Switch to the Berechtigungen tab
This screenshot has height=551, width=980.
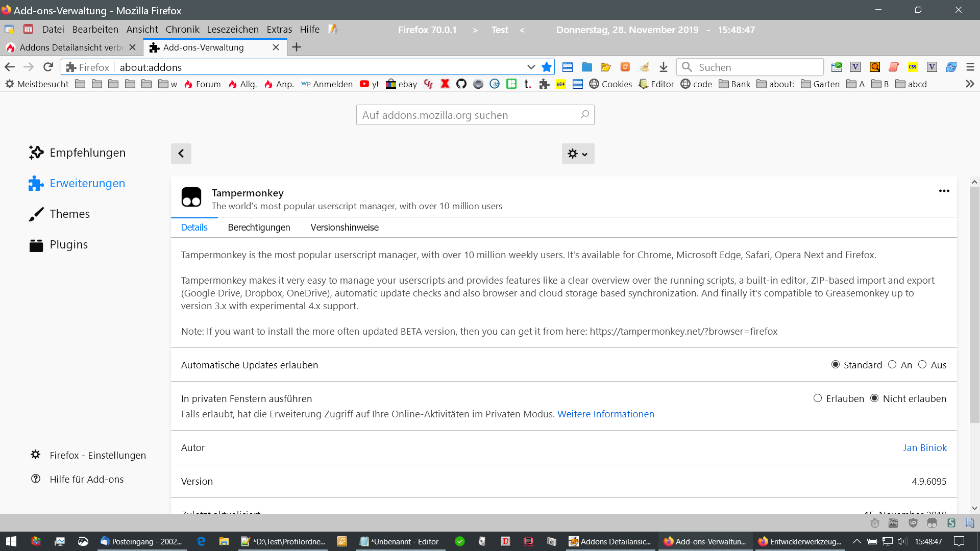click(x=259, y=228)
